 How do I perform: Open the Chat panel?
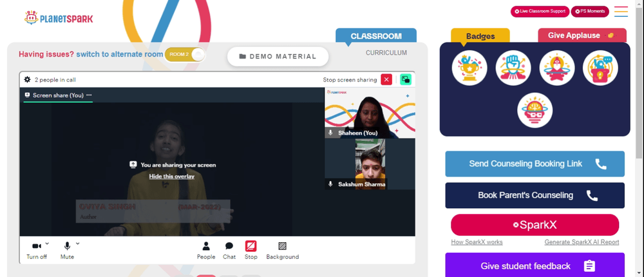(229, 251)
